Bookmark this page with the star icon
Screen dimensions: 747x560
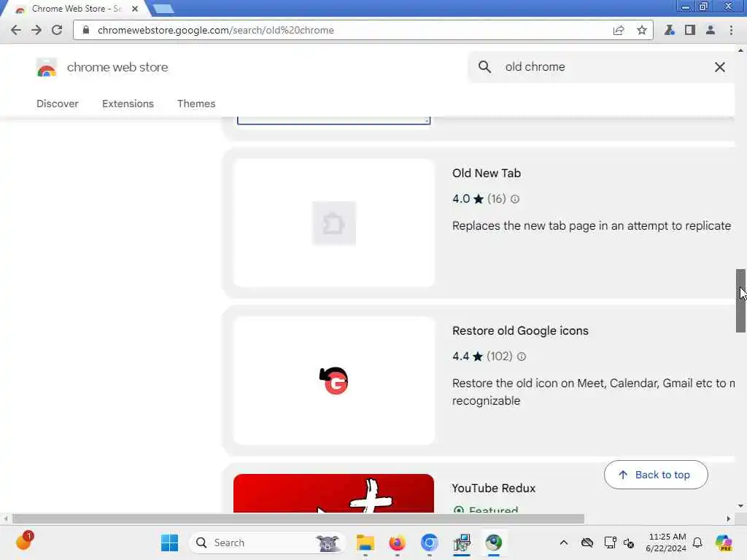pos(642,30)
